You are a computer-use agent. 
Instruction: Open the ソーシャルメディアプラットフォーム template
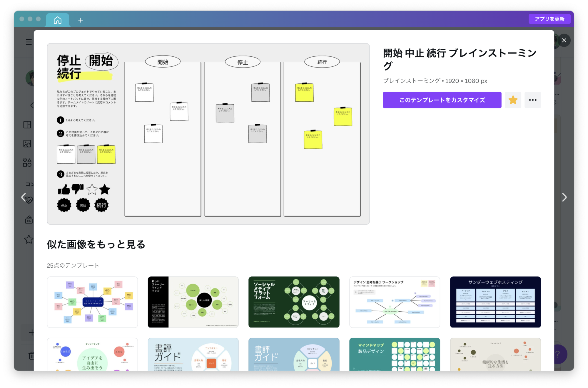point(294,302)
